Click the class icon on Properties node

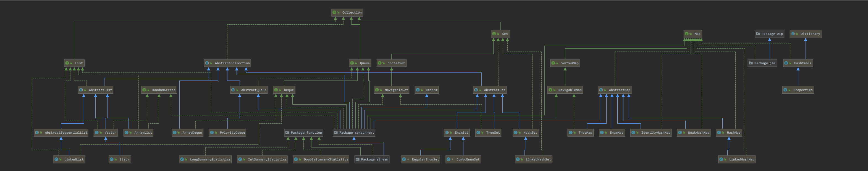click(x=785, y=90)
